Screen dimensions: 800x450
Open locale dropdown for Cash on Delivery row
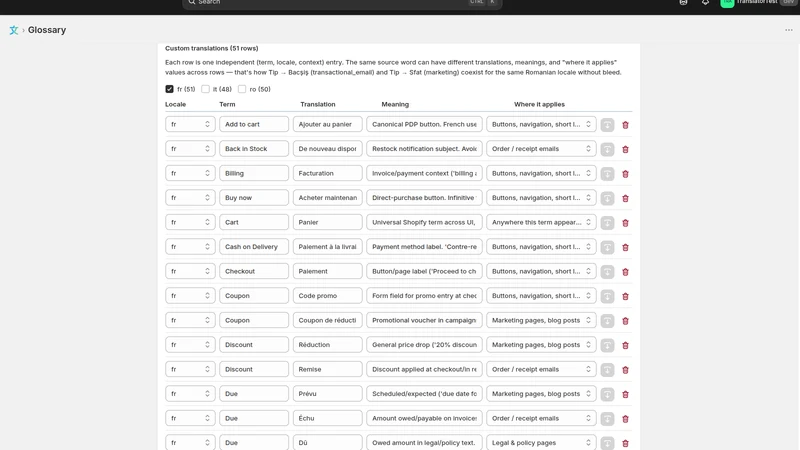[190, 246]
